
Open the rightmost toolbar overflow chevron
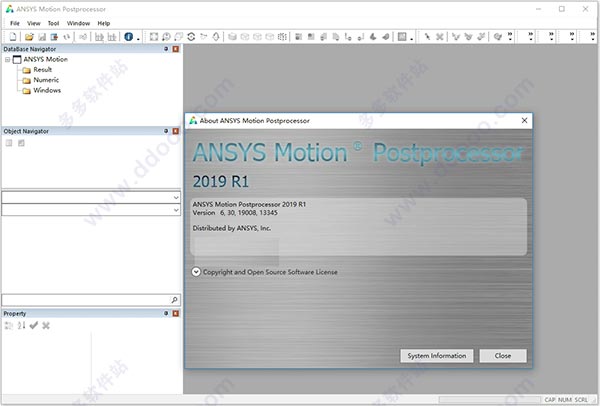592,36
